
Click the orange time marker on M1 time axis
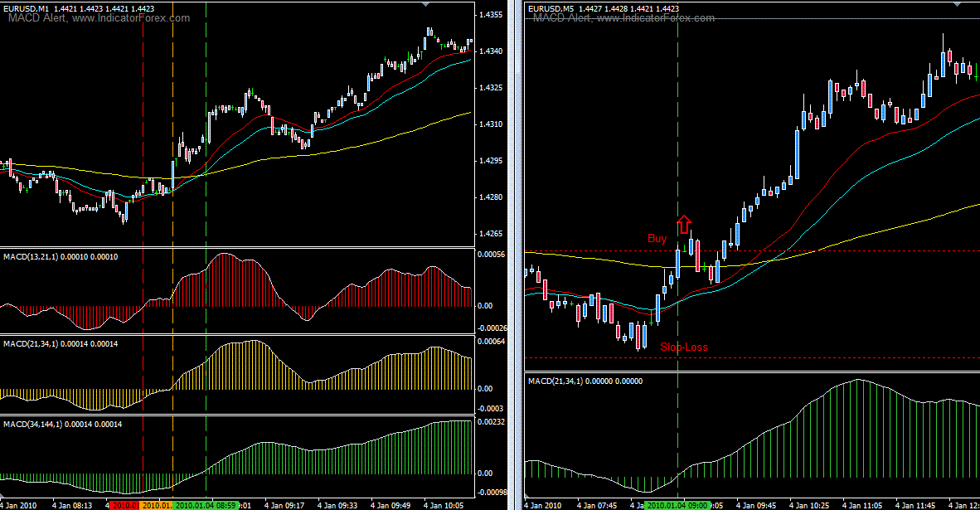point(156,504)
